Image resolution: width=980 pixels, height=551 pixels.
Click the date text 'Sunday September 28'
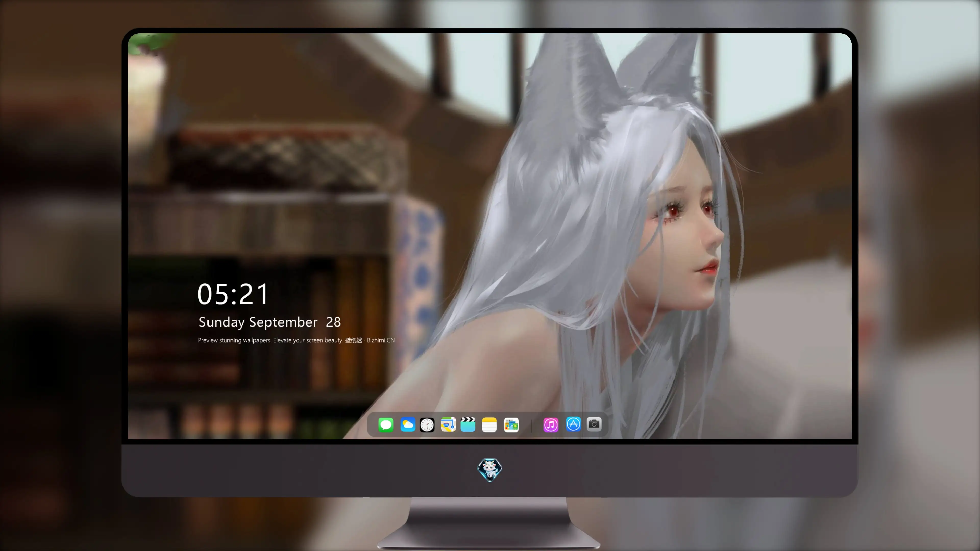click(270, 322)
